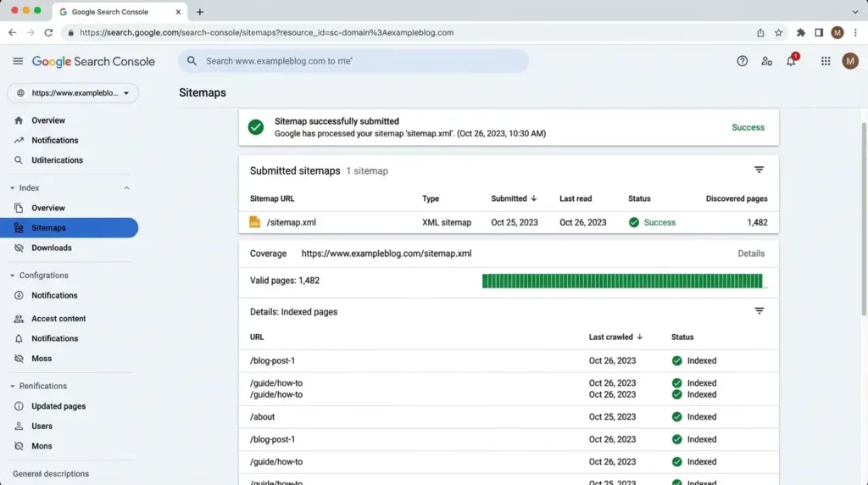The image size is (868, 485).
Task: Open the notifications bell
Action: tap(791, 61)
